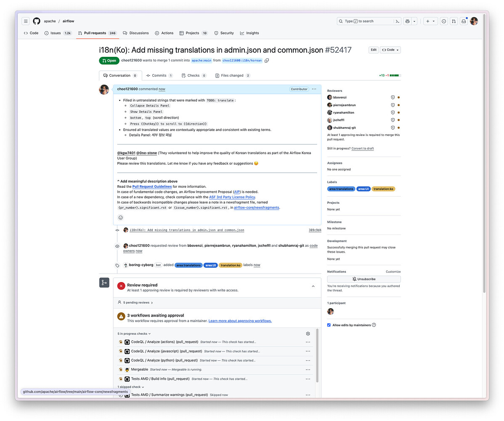
Task: Click the code owner shield for pierrejeambrun
Action: point(393,105)
